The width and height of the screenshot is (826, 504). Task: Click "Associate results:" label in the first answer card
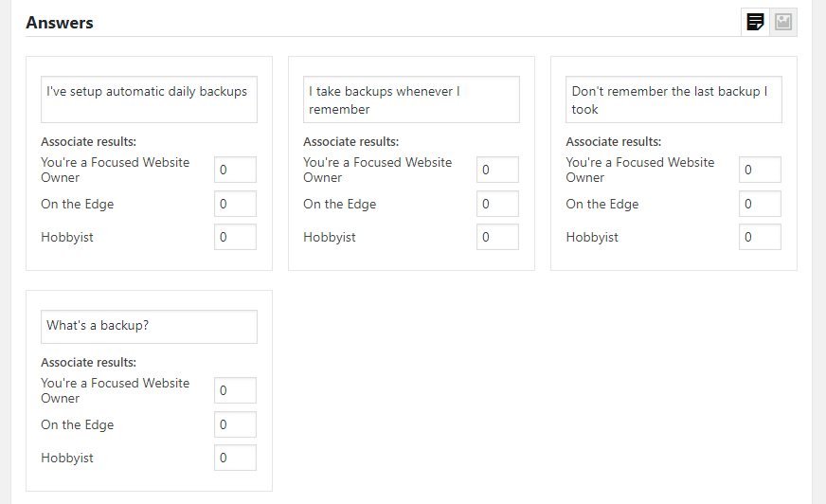88,142
